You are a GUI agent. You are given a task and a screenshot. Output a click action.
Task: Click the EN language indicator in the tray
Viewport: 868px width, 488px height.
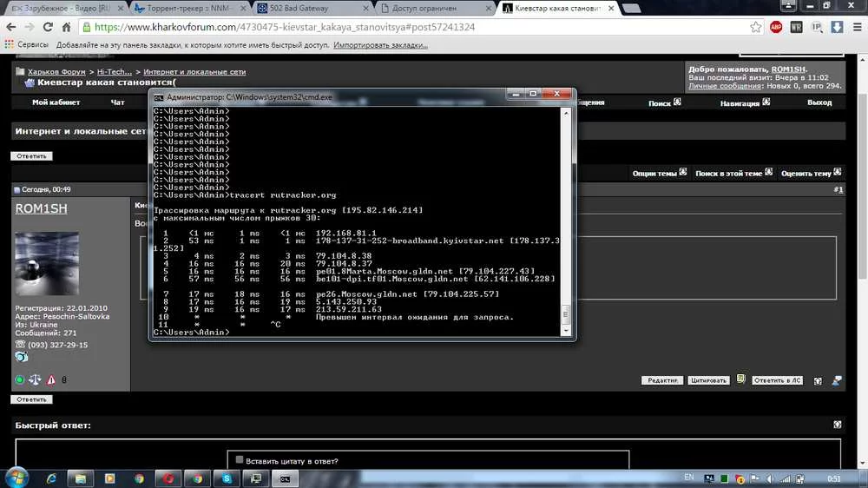tap(688, 477)
